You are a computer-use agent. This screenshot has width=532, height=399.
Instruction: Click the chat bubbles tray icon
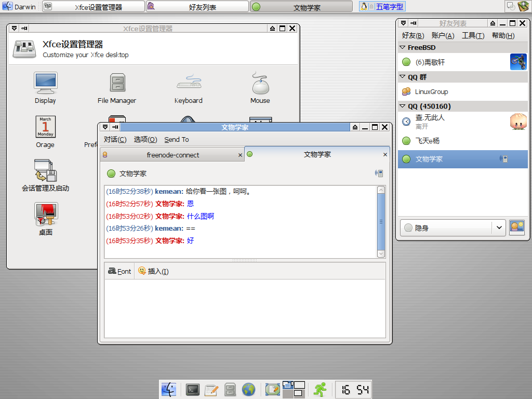[x=511, y=6]
